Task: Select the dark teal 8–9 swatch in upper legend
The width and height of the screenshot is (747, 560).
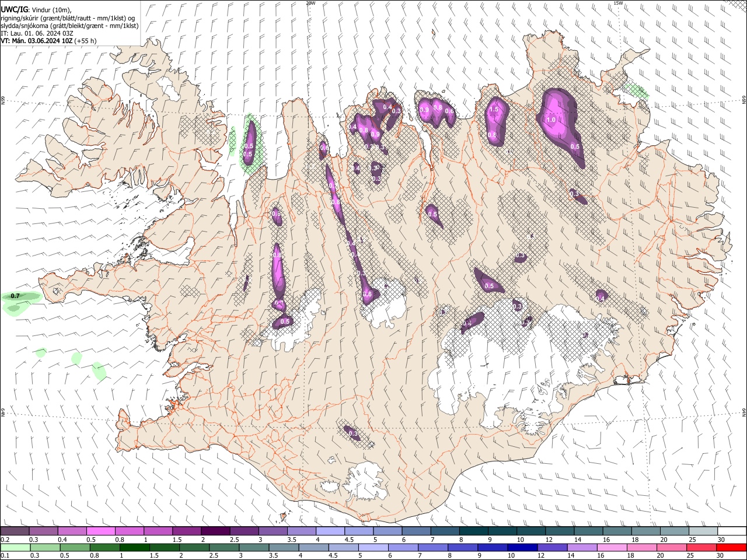Action: click(473, 531)
